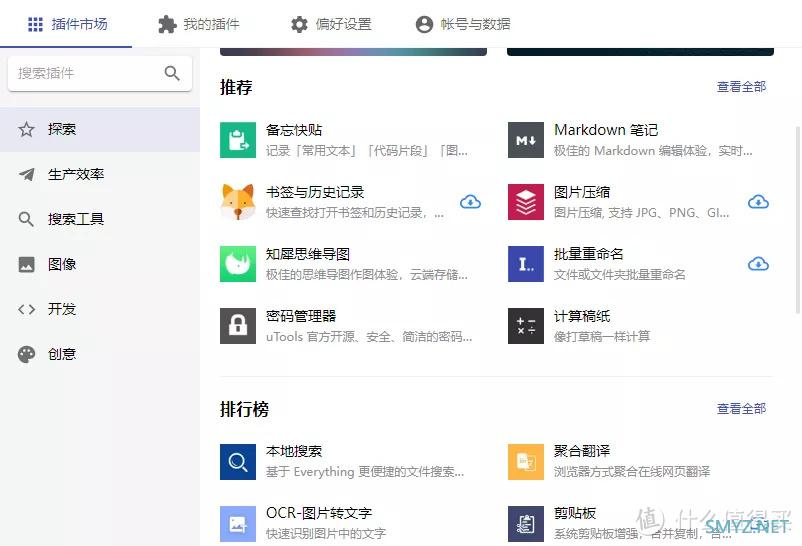Open 知犀思维导图 title text
The image size is (802, 546).
point(308,254)
